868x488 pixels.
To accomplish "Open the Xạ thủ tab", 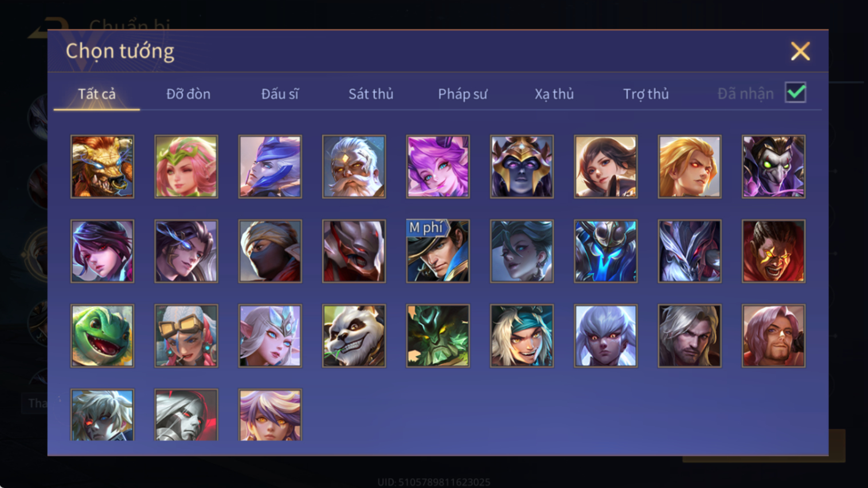I will coord(554,94).
